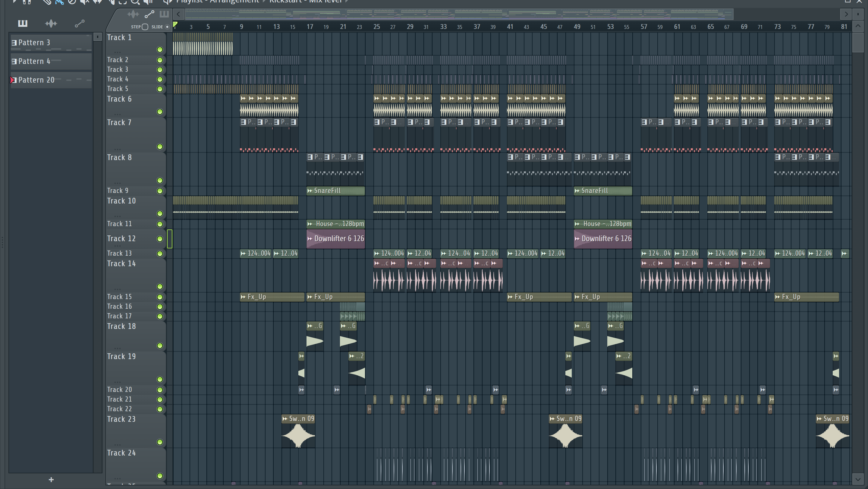Click the Track 19 name label
This screenshot has height=489, width=868.
121,357
